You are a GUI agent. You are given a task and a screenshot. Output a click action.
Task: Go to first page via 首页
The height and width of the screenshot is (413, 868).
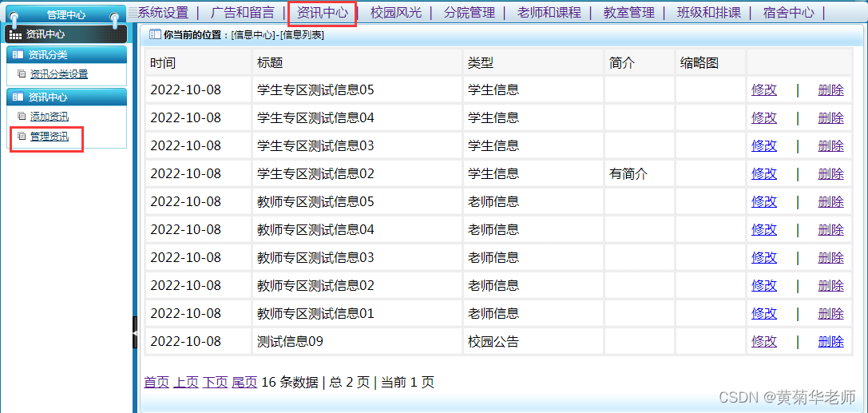[x=157, y=382]
